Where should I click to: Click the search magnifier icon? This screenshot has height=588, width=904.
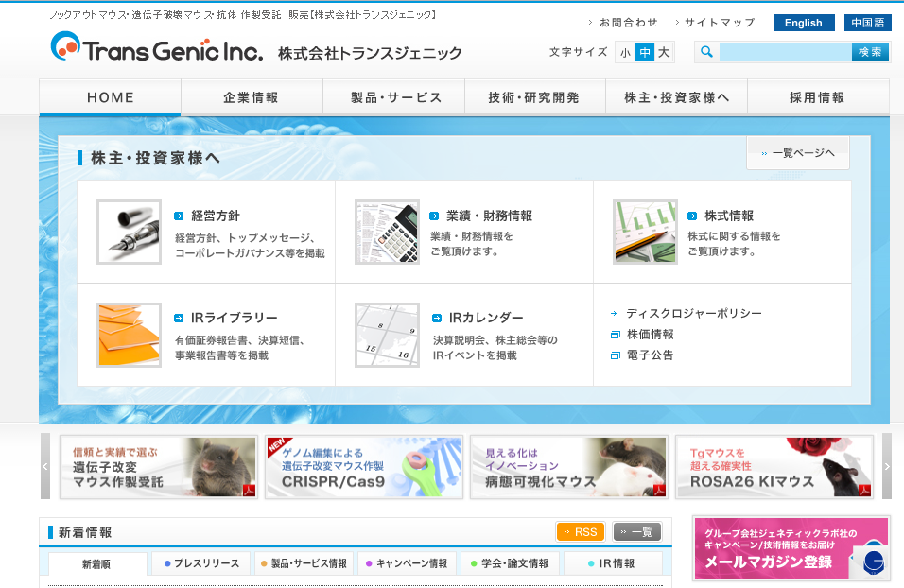[x=706, y=52]
